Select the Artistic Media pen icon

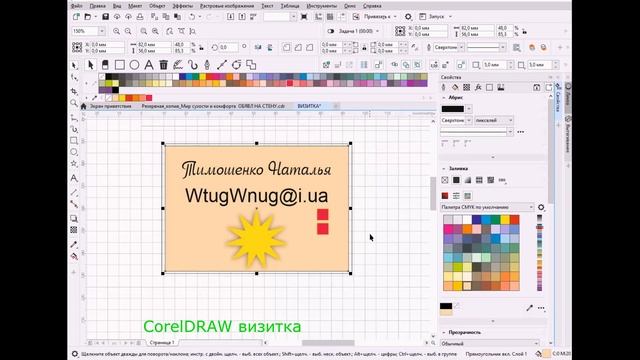point(178,65)
